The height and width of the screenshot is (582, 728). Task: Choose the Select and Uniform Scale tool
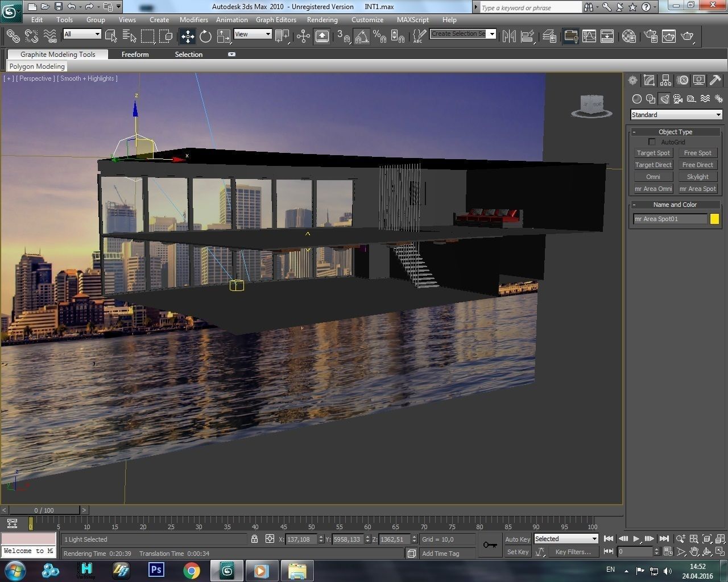pos(224,36)
